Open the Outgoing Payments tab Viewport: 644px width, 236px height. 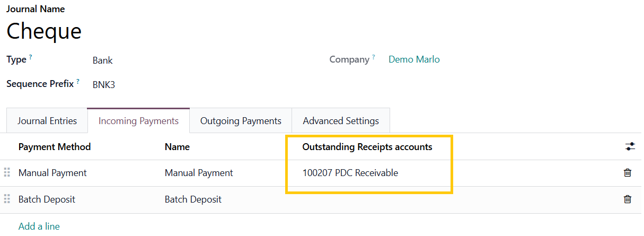[x=241, y=121]
